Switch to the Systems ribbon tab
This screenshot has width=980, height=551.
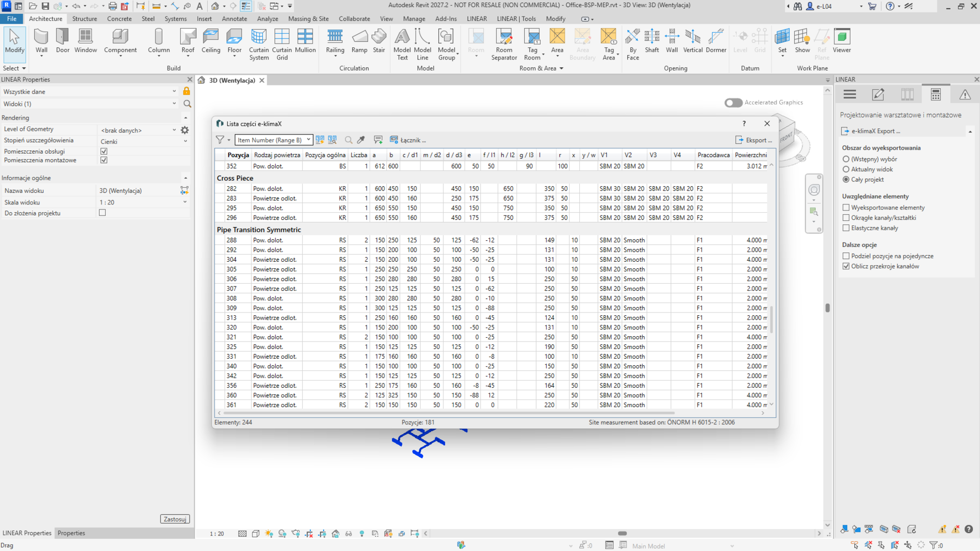click(x=175, y=19)
